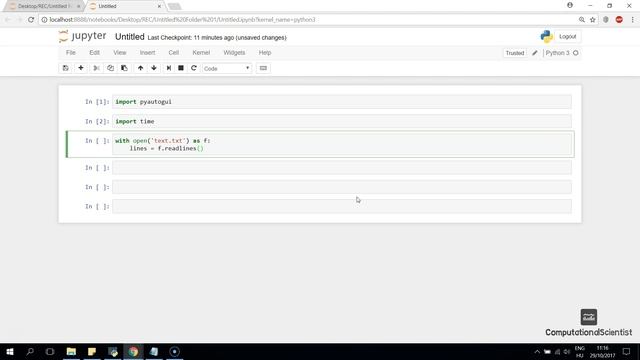640x360 pixels.
Task: Click the Trusted notebook button
Action: pos(515,53)
